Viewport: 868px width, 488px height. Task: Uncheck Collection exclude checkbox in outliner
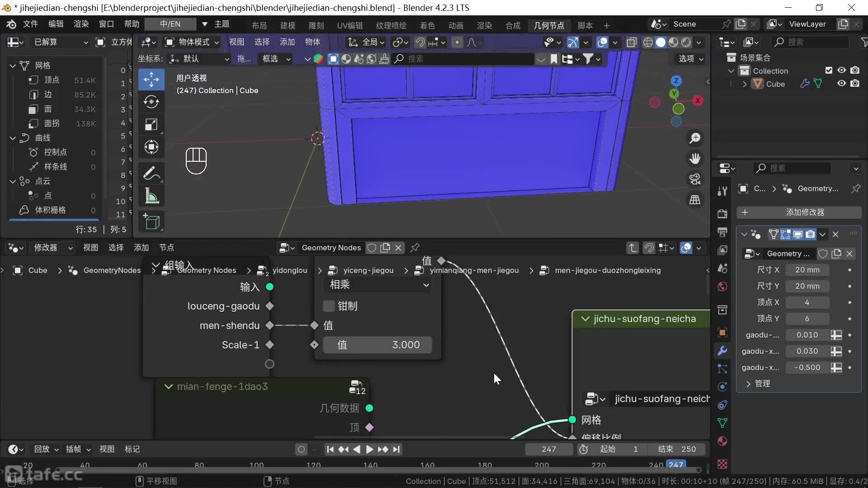pos(829,70)
